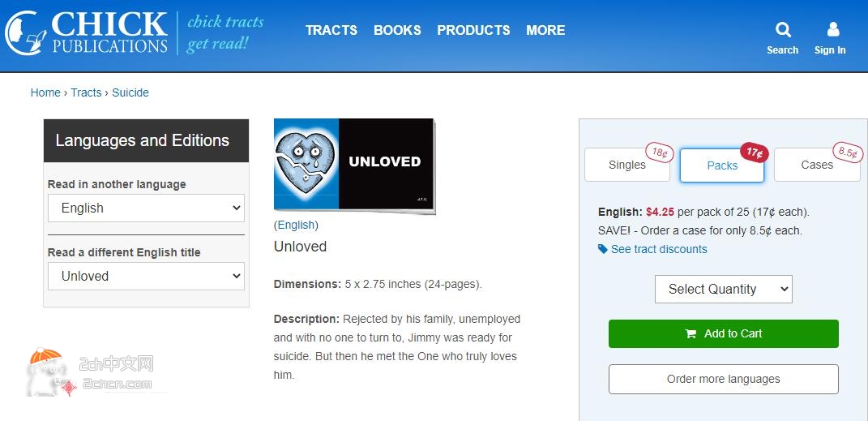Follow the See tract discounts link

tap(659, 249)
